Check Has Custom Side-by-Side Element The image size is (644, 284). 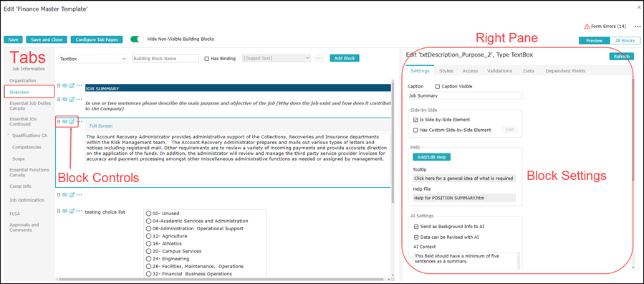pyautogui.click(x=415, y=130)
